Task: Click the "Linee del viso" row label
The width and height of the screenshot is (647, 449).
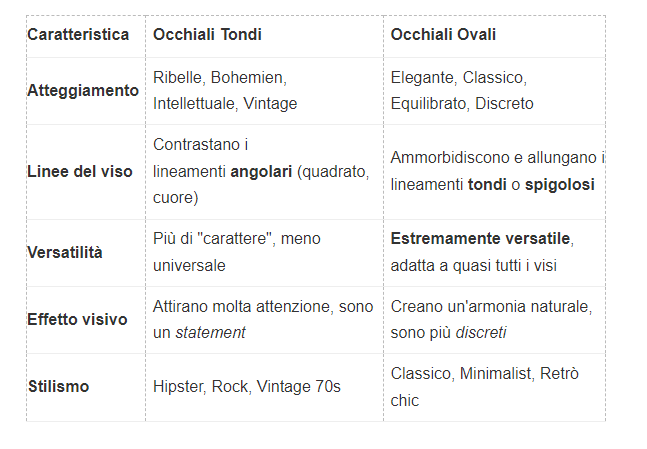Action: tap(80, 171)
